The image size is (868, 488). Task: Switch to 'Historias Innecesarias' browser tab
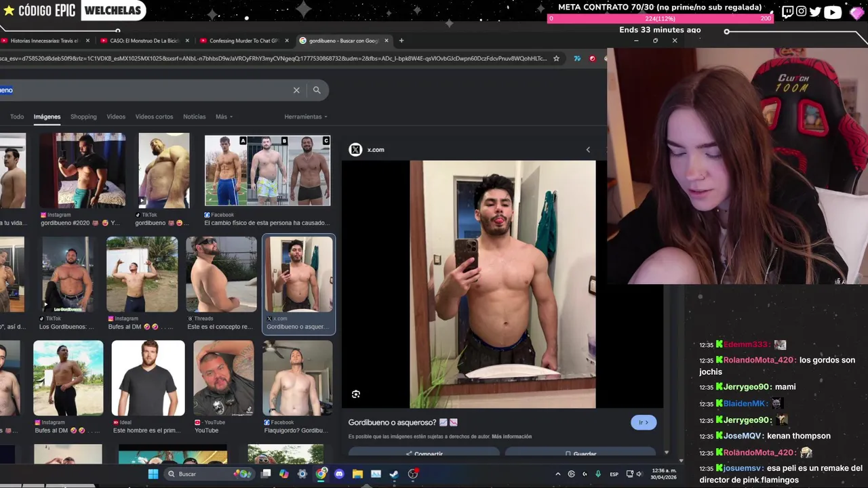[44, 41]
